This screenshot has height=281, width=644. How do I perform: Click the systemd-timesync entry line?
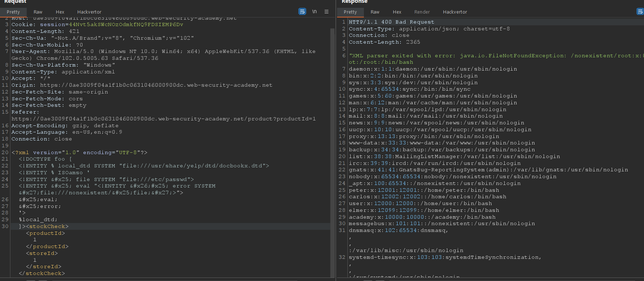pos(445,258)
